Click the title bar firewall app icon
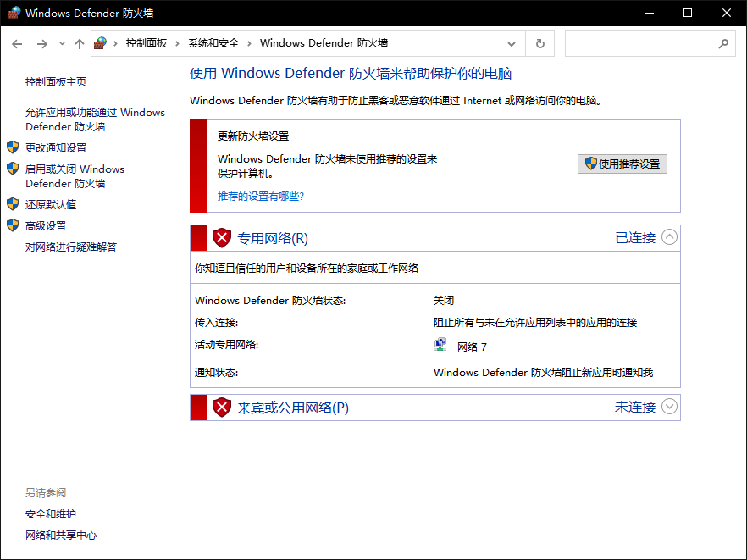This screenshot has height=560, width=747. [14, 13]
